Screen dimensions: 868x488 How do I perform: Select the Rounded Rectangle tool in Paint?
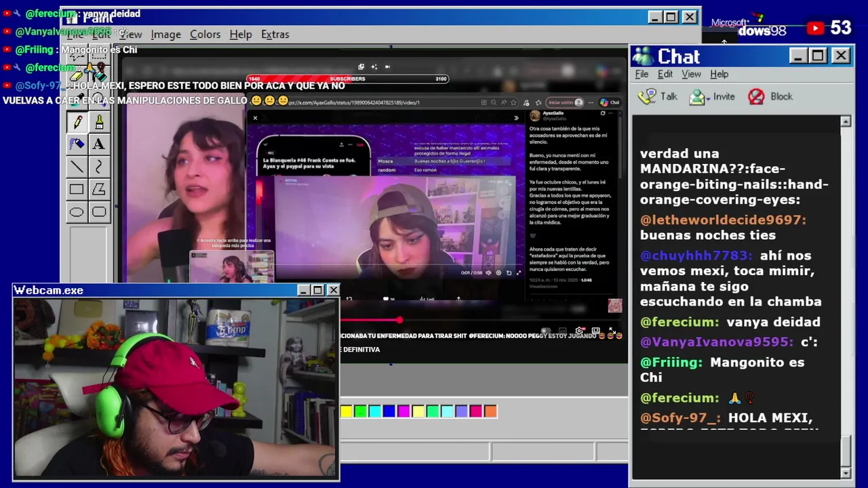point(99,212)
